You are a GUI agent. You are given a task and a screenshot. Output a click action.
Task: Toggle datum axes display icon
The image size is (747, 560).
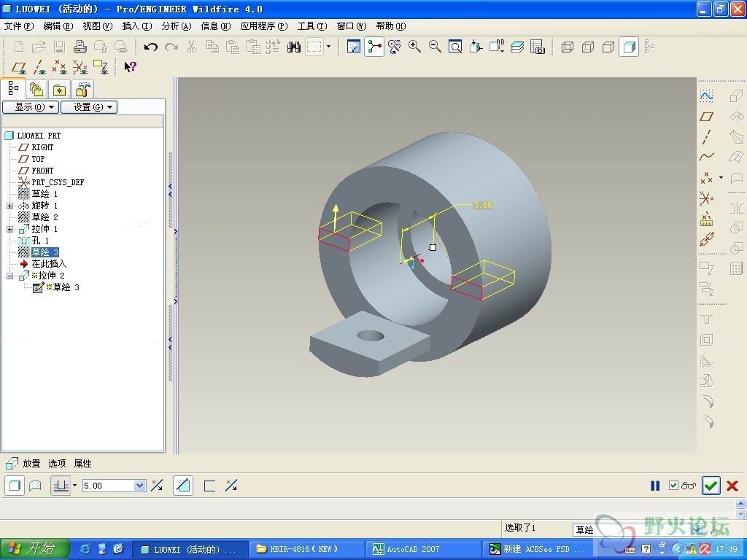pyautogui.click(x=39, y=67)
